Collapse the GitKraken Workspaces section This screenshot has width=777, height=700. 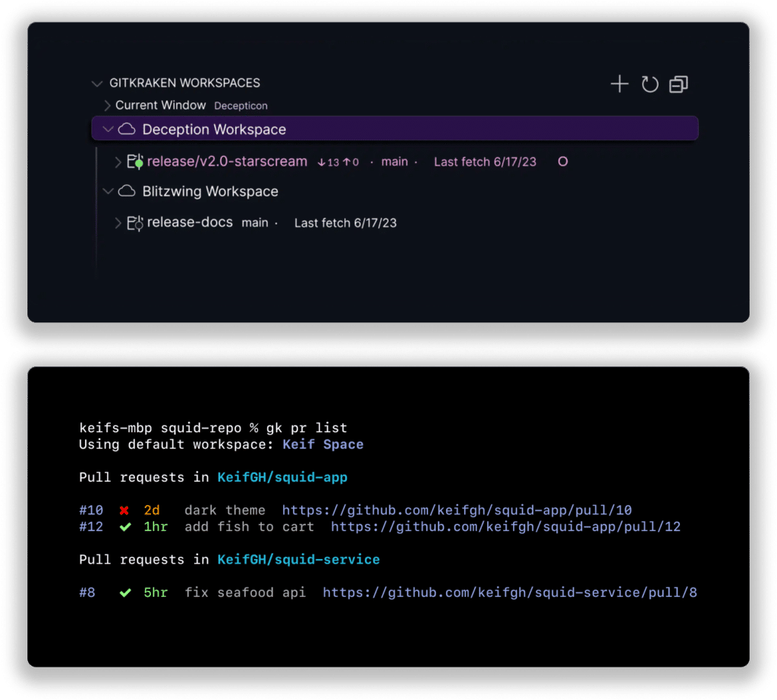(x=96, y=83)
